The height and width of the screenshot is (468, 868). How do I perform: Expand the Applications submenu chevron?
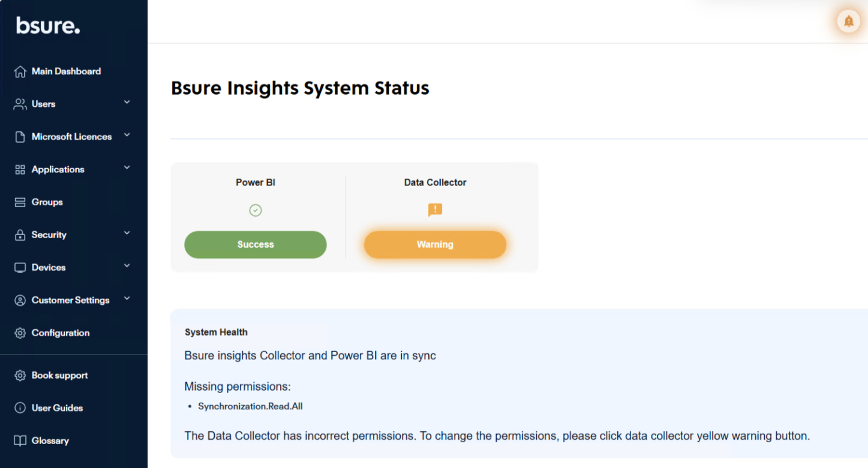[x=127, y=168]
